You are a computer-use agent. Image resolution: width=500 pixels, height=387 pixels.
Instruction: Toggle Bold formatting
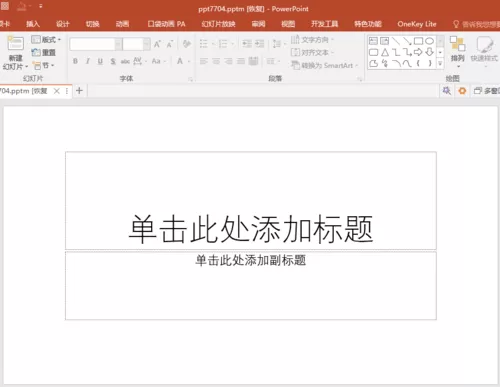tap(75, 61)
